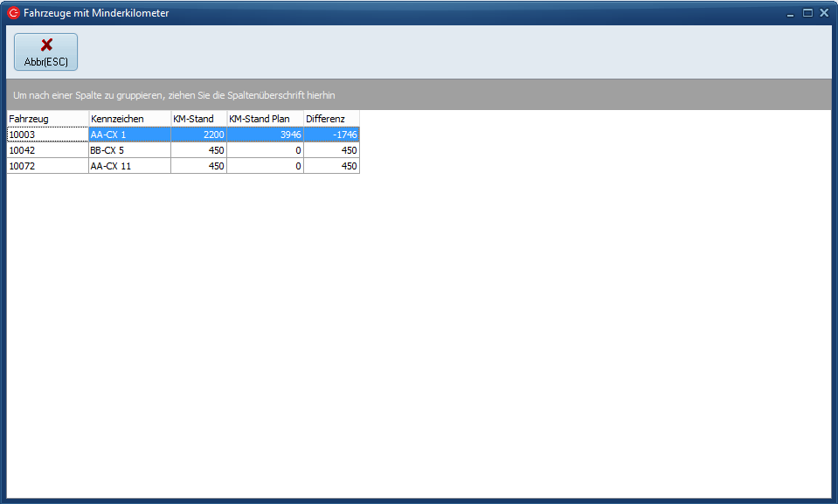
Task: Click the KM-Stand Plan value 3946
Action: 265,135
